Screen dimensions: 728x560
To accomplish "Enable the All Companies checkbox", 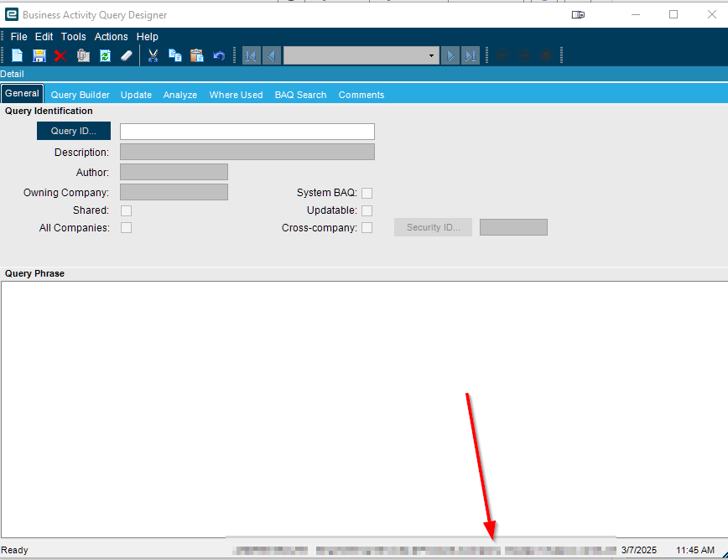I will point(126,228).
